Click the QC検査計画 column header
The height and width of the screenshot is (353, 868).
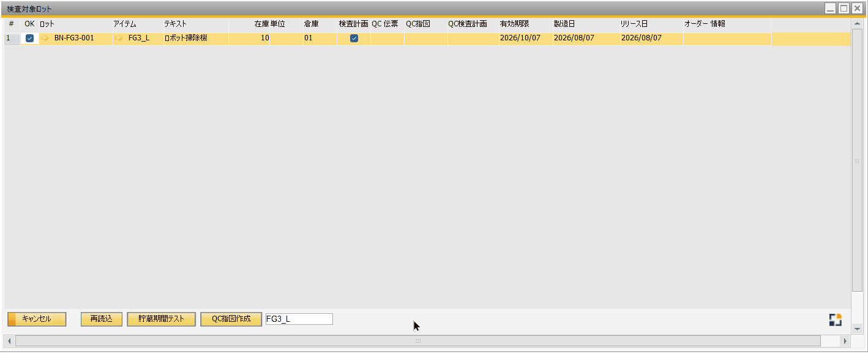[x=473, y=24]
